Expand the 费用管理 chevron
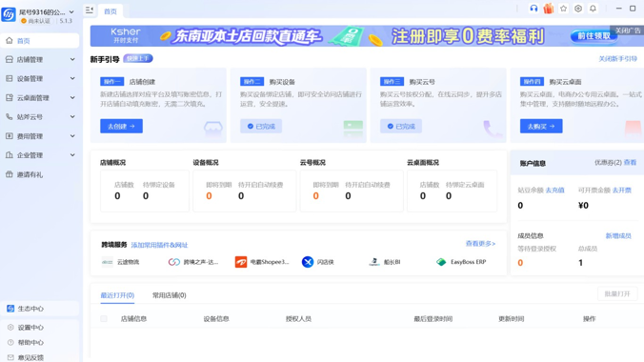This screenshot has height=362, width=644. pos(72,136)
